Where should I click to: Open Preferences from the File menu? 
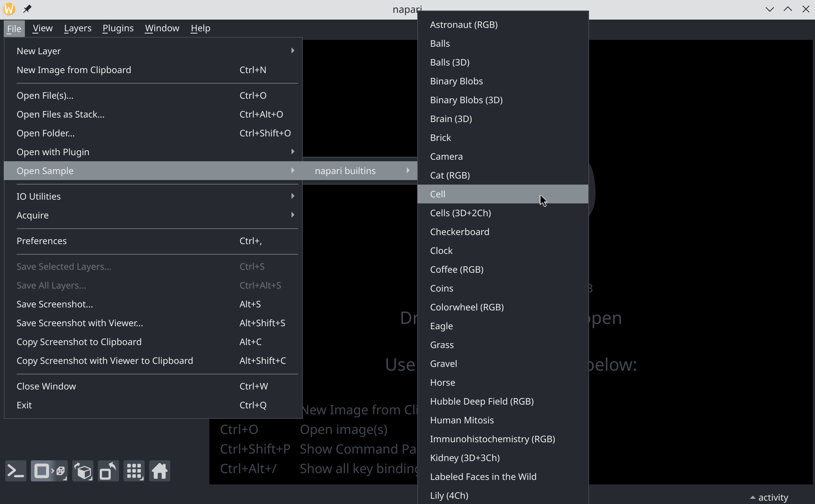point(41,241)
